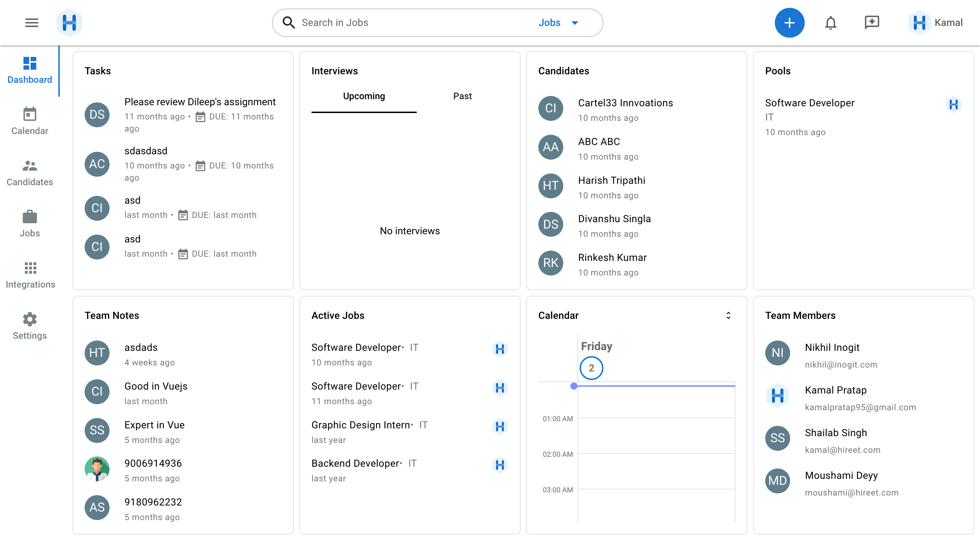Click AC avatar beside sdasdasd task
980x546 pixels.
pos(97,164)
